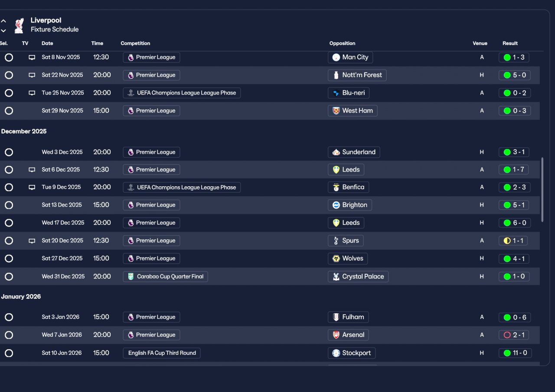Viewport: 555px width, 392px height.
Task: Sort by the Venue column header
Action: tap(480, 43)
